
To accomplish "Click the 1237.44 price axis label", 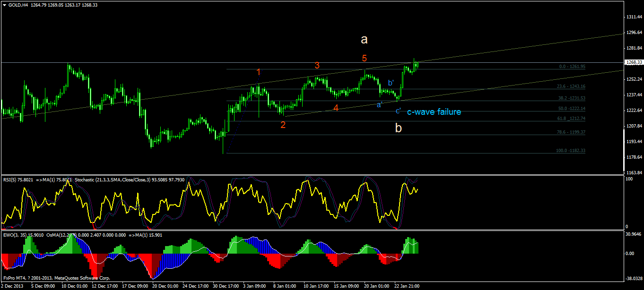I will [x=634, y=95].
